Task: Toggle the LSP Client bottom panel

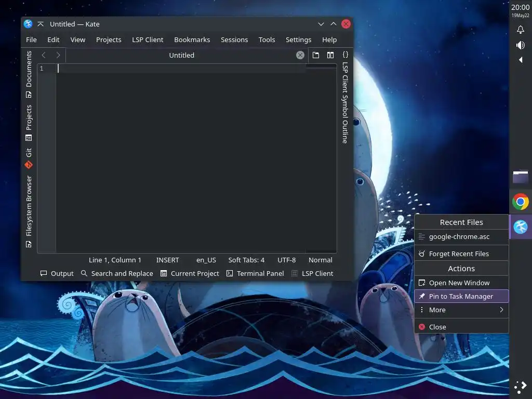Action: [x=312, y=273]
